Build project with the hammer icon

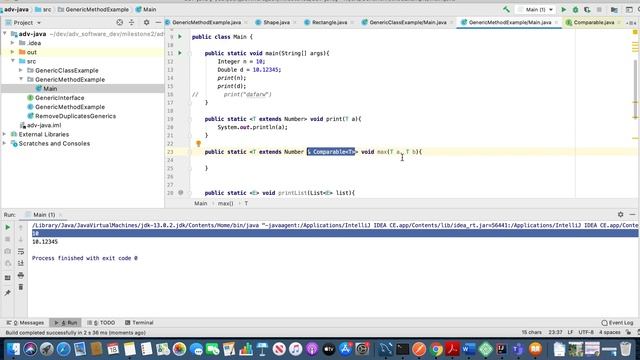pyautogui.click(x=506, y=9)
